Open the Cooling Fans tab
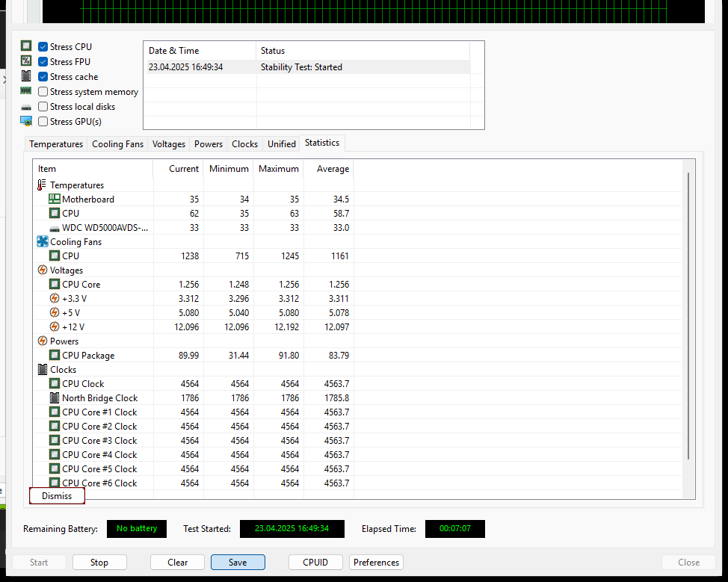 pyautogui.click(x=117, y=144)
